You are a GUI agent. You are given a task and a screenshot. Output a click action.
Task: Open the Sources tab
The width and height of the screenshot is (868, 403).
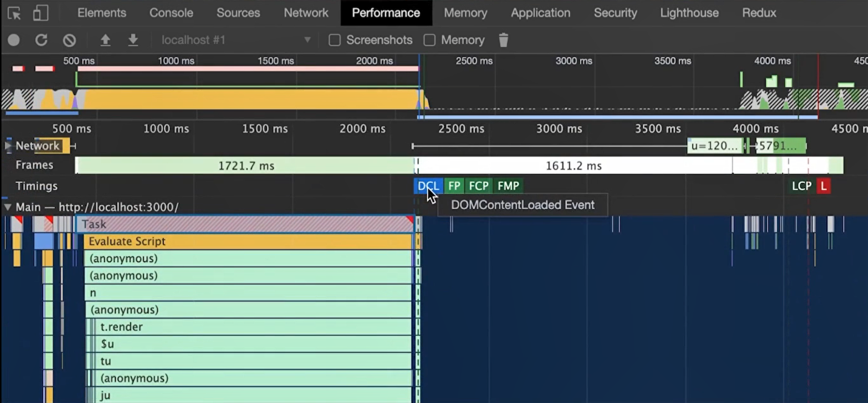pos(238,13)
